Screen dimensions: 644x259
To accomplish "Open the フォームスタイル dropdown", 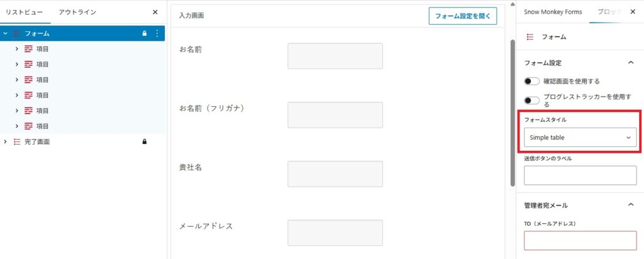I will pyautogui.click(x=580, y=137).
